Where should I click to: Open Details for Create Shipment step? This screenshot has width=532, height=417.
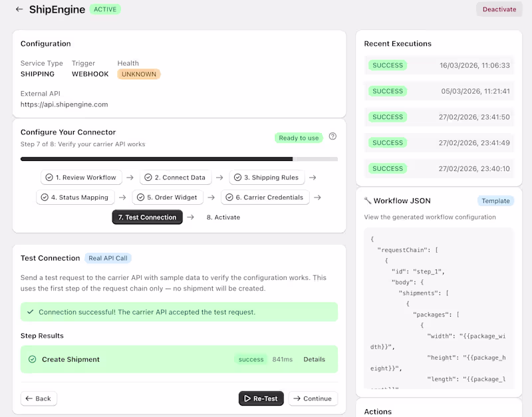pos(314,359)
